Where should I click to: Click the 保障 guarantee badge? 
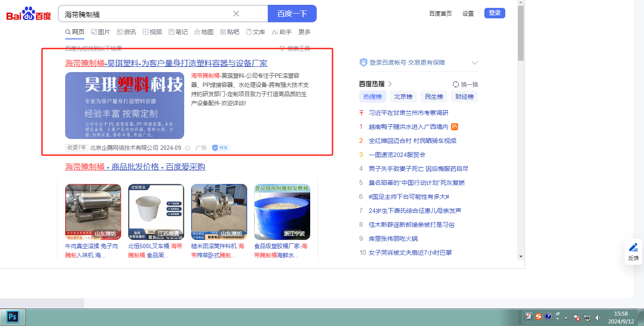221,148
